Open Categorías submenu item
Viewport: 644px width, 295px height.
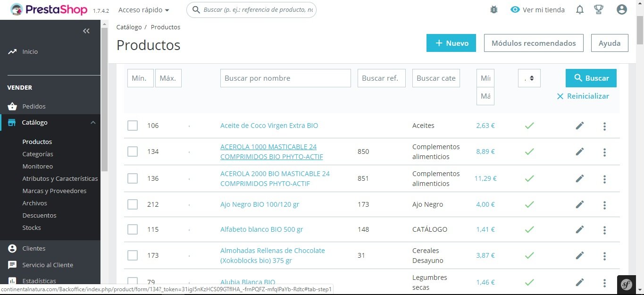38,154
